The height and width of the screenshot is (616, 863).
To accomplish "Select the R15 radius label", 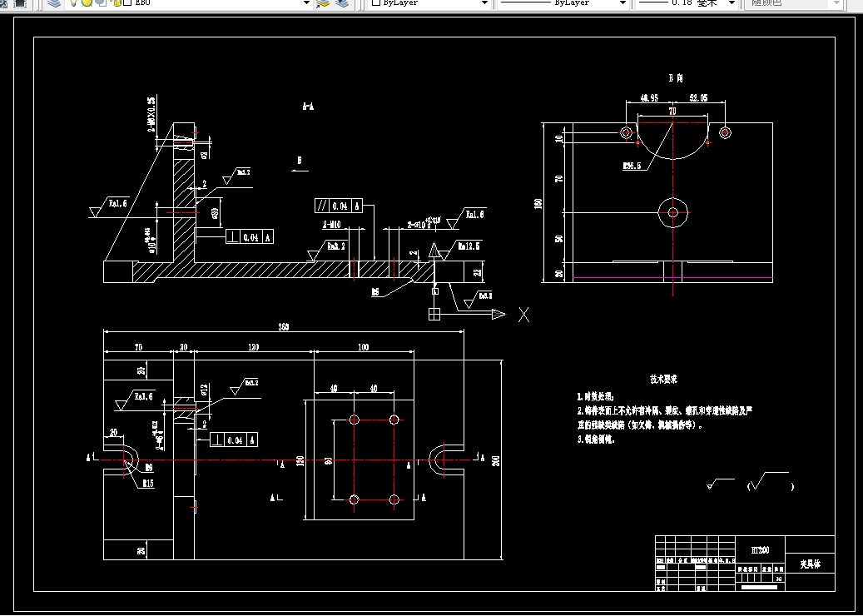I will [147, 484].
